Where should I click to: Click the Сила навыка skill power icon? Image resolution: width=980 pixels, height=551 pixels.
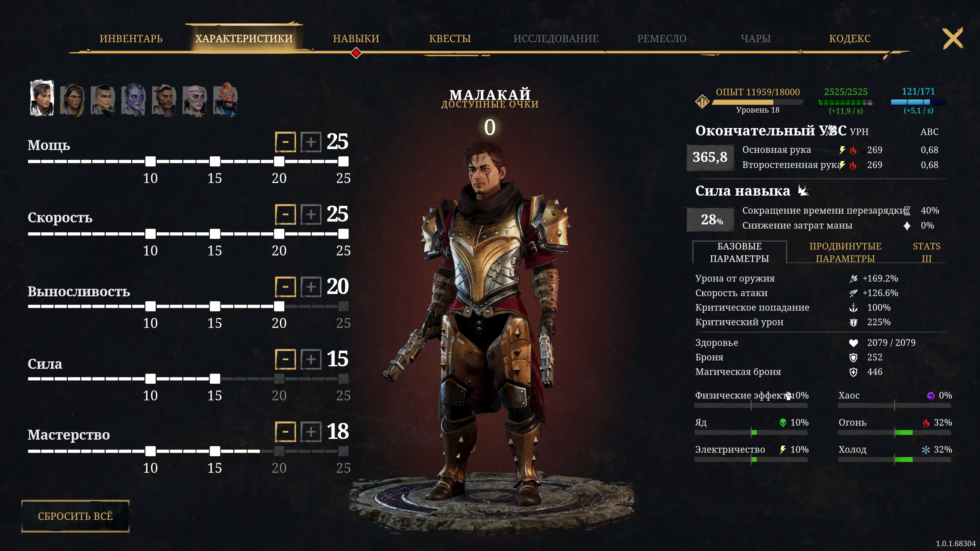[803, 191]
